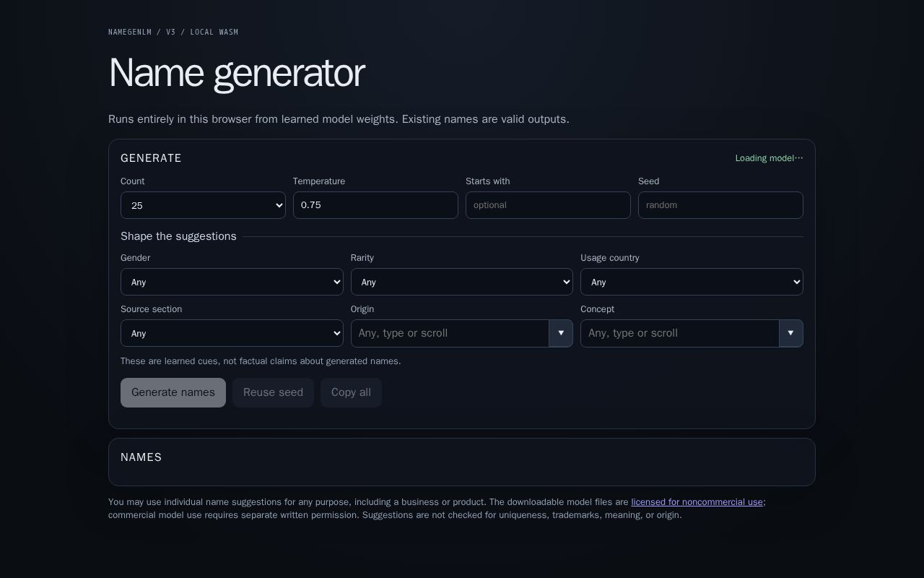Image resolution: width=924 pixels, height=578 pixels.
Task: Open the Count dropdown showing 25
Action: (203, 205)
